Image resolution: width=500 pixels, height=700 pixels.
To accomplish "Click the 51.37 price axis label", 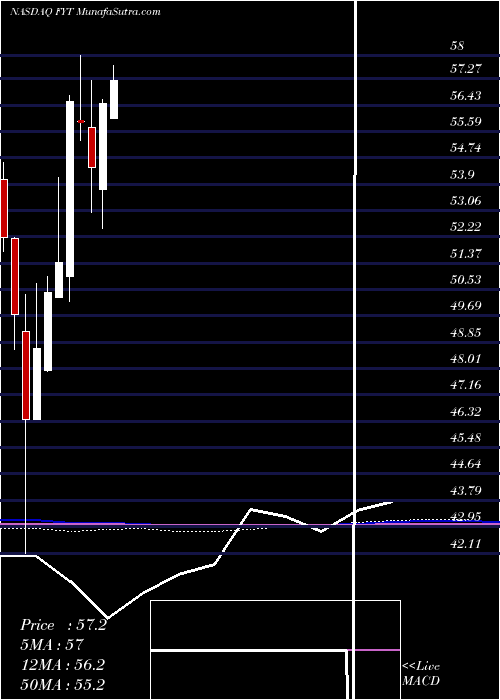I will pyautogui.click(x=466, y=253).
